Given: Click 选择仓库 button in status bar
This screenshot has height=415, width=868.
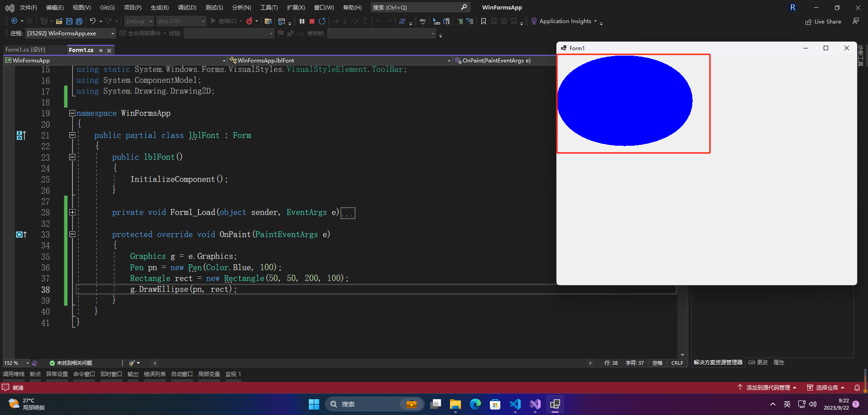Looking at the screenshot, I should point(826,388).
